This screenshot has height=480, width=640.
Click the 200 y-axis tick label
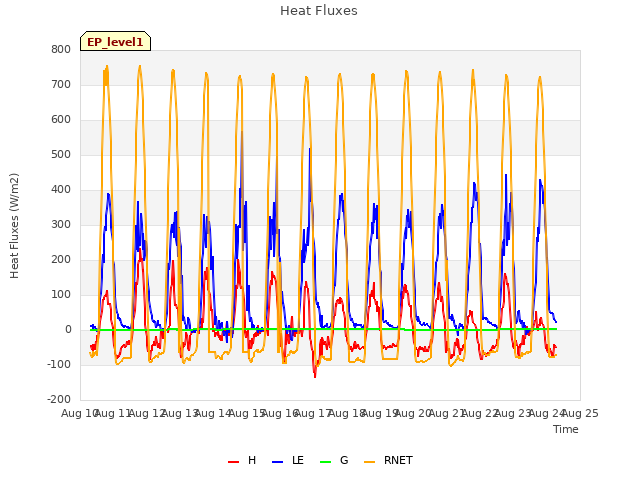point(61,260)
